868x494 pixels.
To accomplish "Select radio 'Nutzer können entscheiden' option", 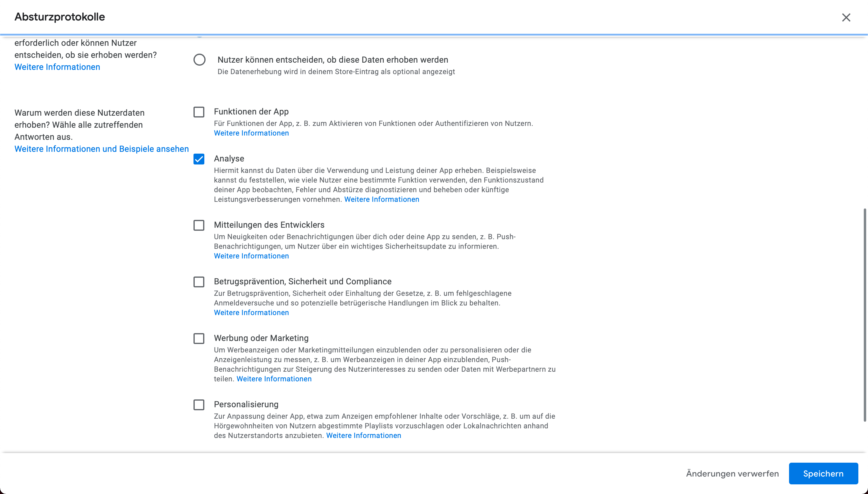I will point(199,60).
